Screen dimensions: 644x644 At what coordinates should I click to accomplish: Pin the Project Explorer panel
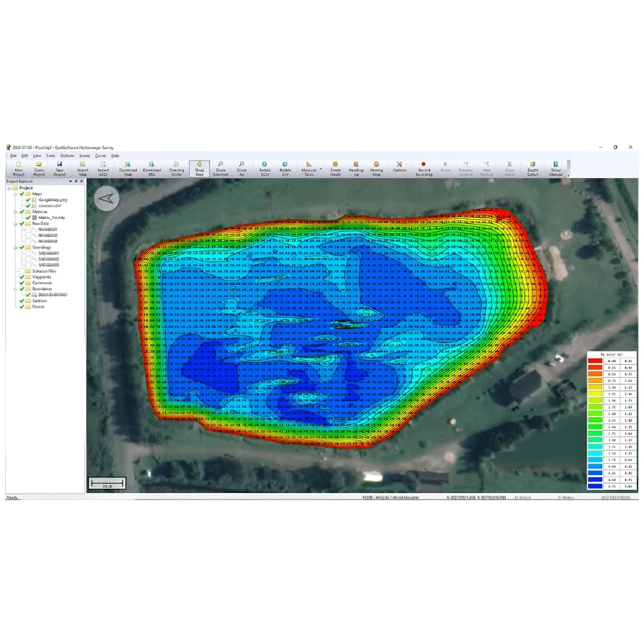[76, 181]
